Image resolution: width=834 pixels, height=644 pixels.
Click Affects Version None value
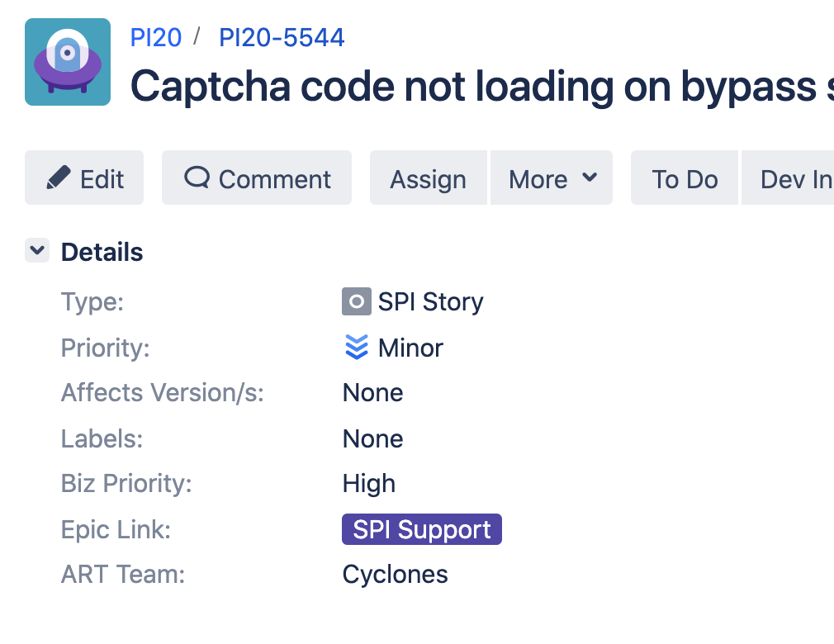373,392
